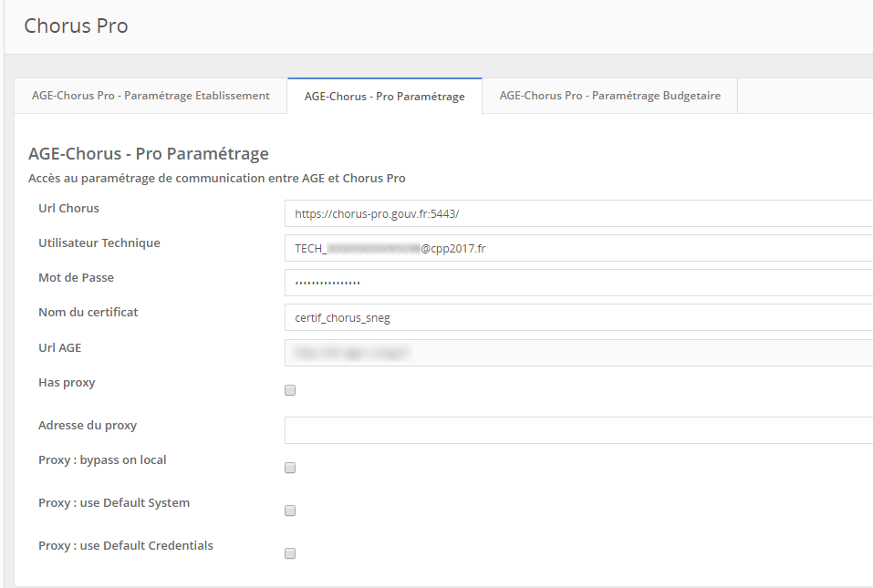Click the greyed-out Url AGE field

(578, 352)
